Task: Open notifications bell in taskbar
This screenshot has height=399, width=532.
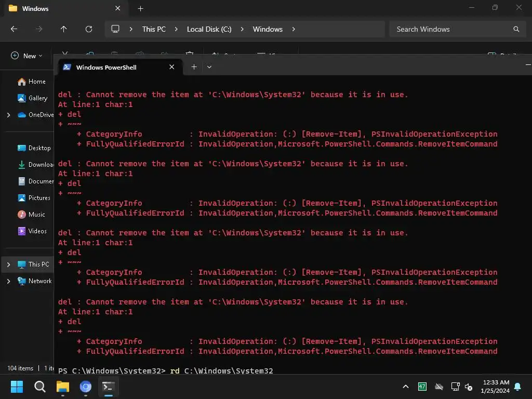Action: (518, 387)
